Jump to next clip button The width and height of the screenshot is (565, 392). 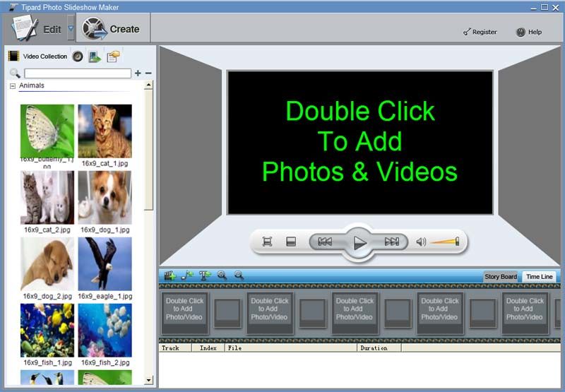(x=392, y=242)
